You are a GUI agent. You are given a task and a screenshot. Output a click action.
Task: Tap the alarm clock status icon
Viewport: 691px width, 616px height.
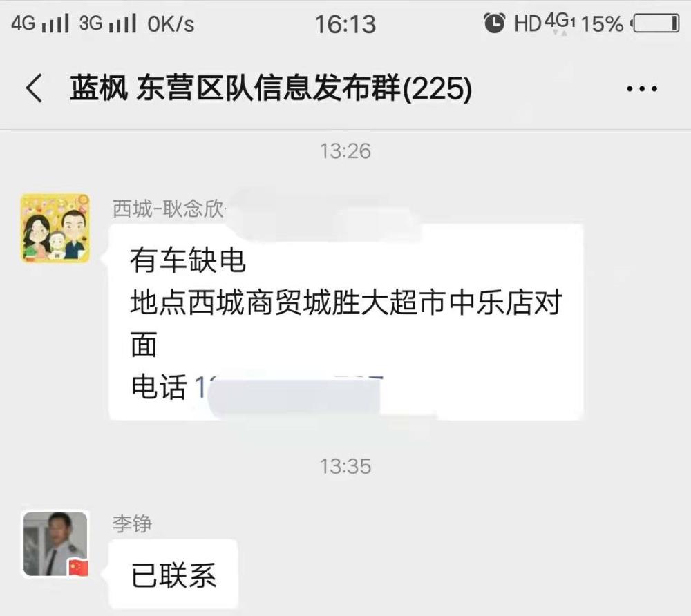pyautogui.click(x=495, y=23)
